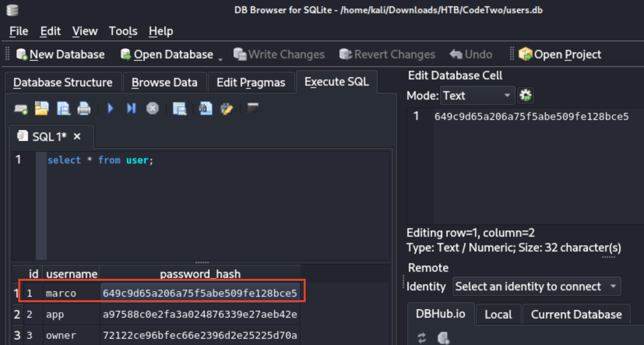The image size is (644, 345).
Task: Click the cell editor auto-format gear icon
Action: pos(525,95)
